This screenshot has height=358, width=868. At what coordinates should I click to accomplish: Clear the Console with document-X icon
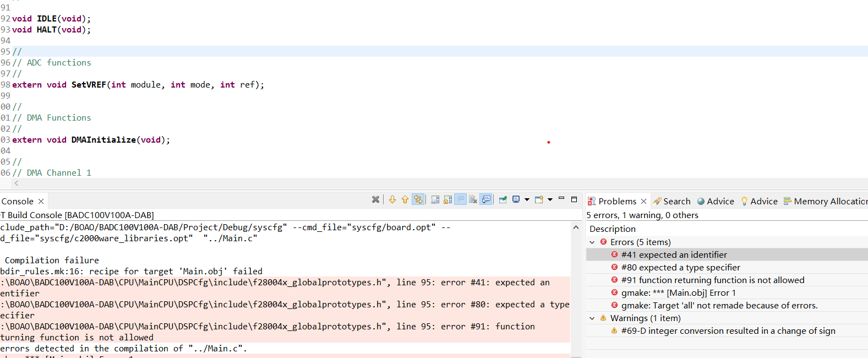pyautogui.click(x=473, y=199)
